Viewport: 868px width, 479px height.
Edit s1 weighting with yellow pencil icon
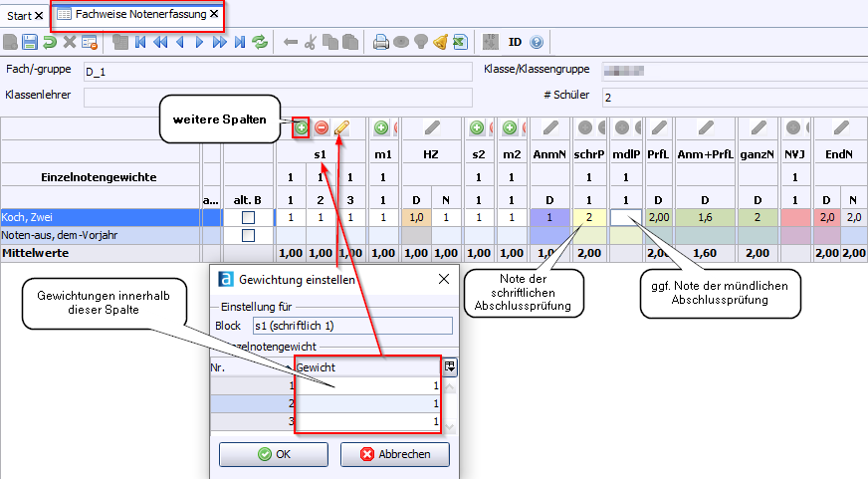click(341, 127)
